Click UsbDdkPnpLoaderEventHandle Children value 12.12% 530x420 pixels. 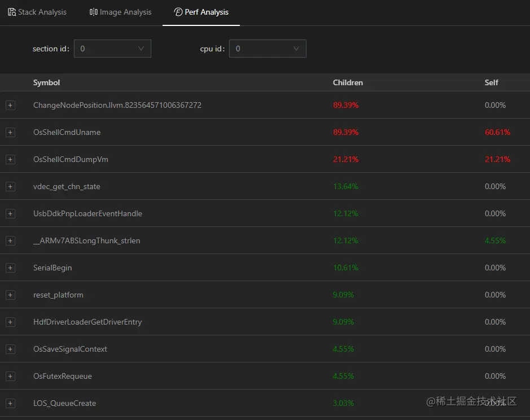coord(345,213)
